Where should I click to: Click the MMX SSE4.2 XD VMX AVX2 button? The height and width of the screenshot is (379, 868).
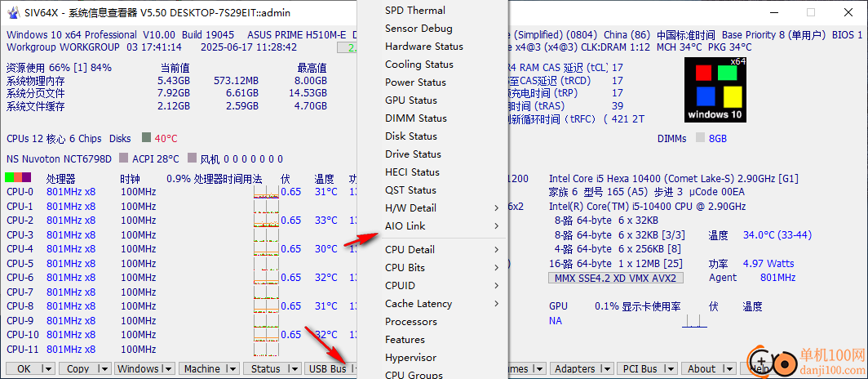[615, 278]
